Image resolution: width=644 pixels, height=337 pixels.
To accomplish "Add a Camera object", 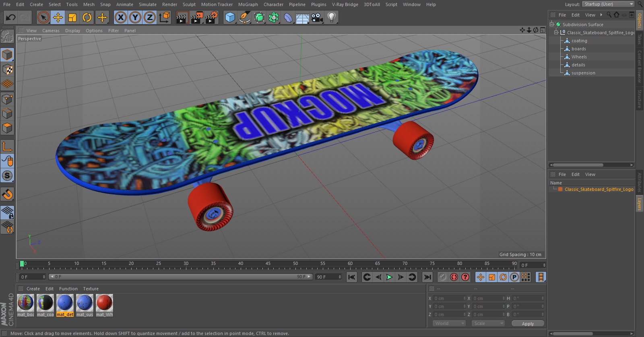I will [x=317, y=17].
